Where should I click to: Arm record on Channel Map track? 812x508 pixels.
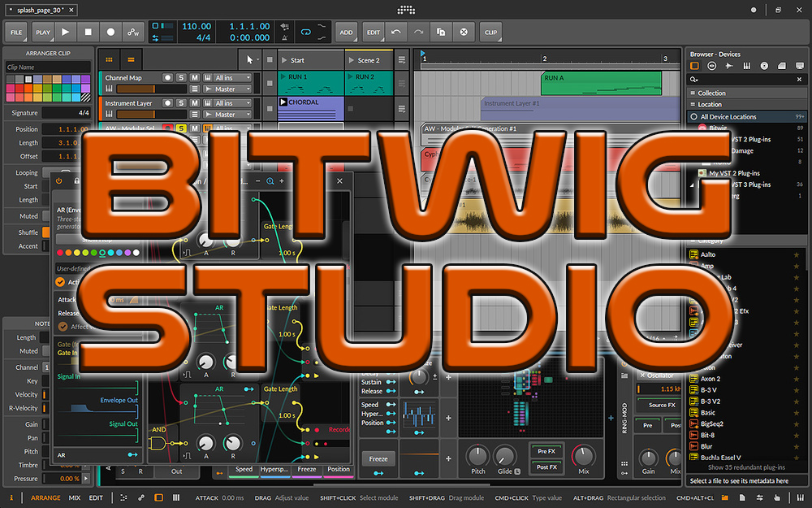click(x=167, y=77)
